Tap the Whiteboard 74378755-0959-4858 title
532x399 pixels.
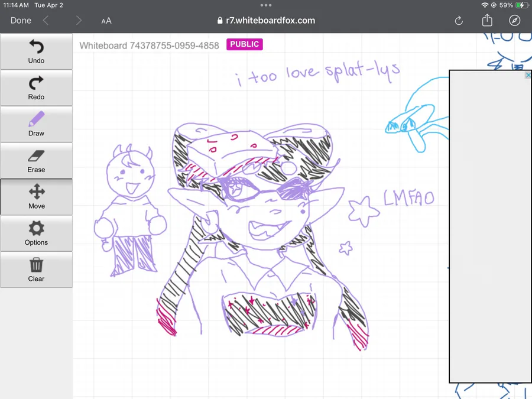[x=150, y=46]
